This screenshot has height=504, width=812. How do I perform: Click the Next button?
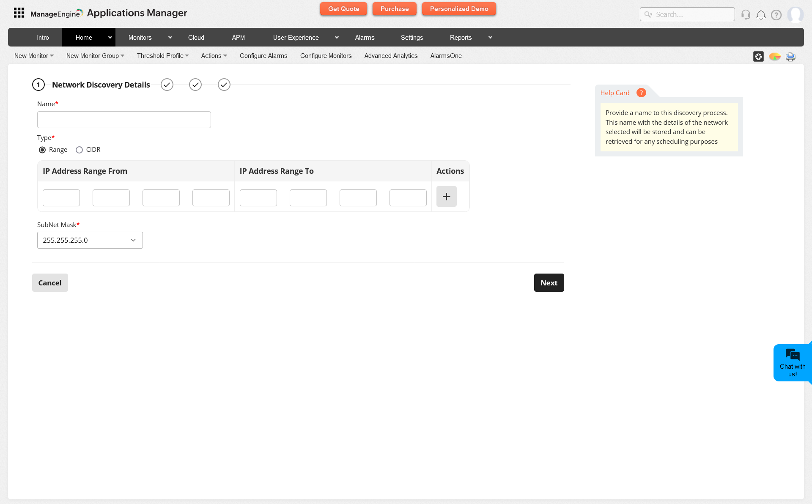pos(549,283)
